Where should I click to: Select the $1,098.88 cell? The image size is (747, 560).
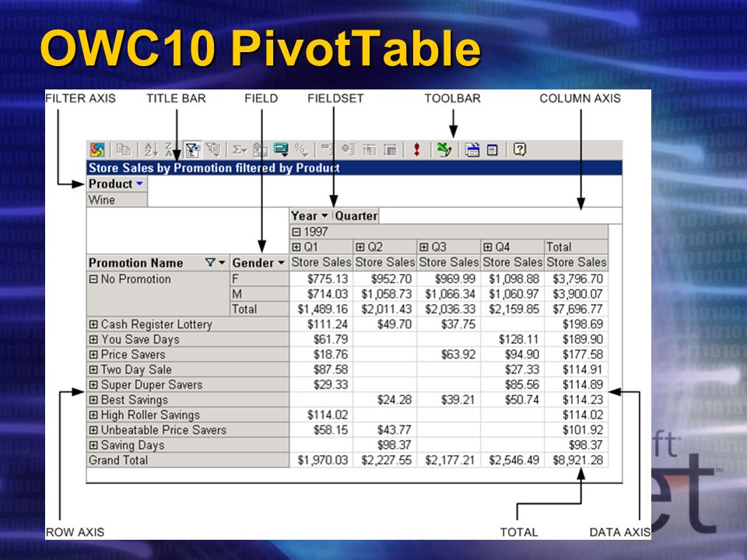[513, 278]
